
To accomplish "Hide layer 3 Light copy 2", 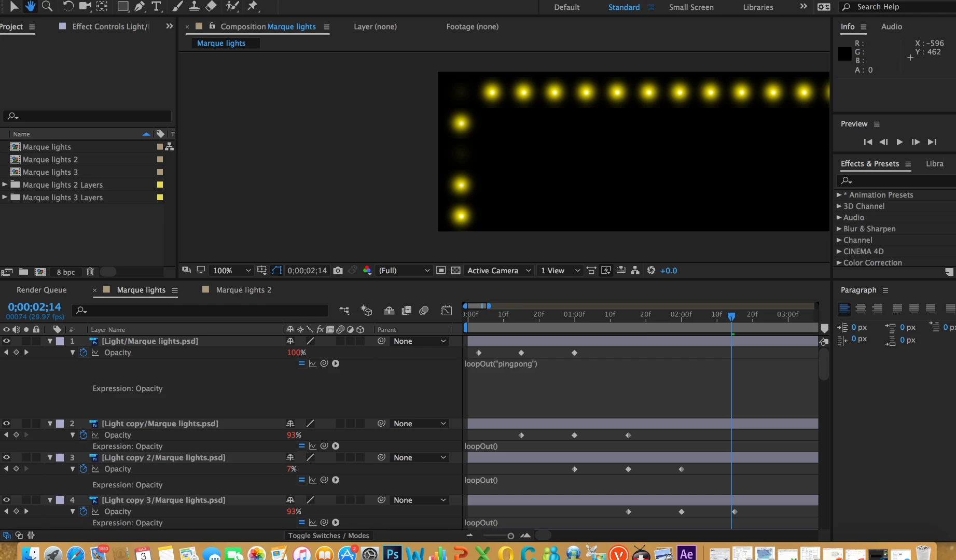I will (x=6, y=457).
